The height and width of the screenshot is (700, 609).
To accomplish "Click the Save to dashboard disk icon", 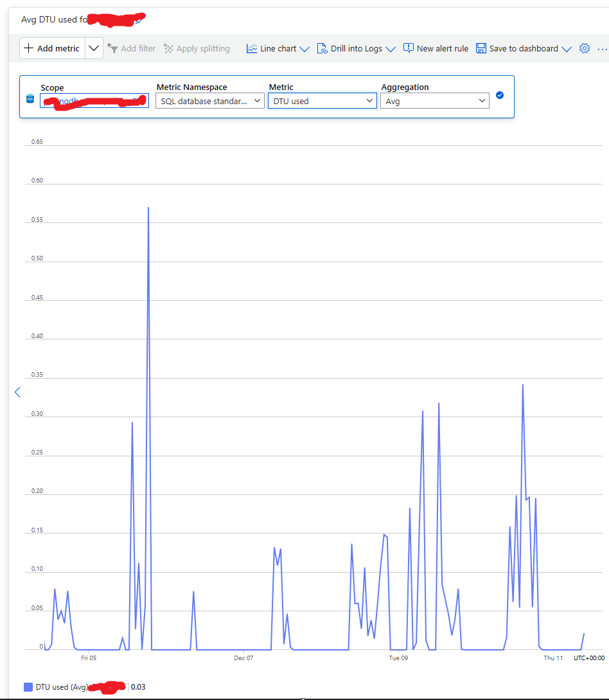I will click(481, 48).
